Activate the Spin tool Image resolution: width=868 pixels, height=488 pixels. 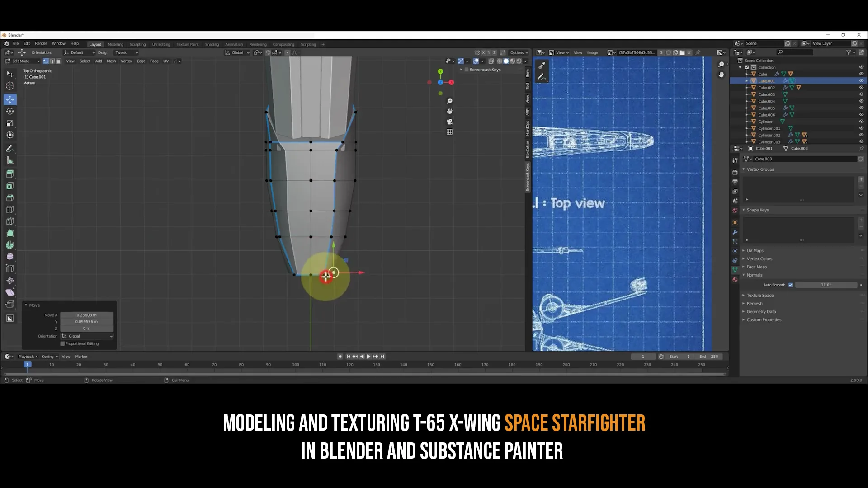pyautogui.click(x=10, y=244)
